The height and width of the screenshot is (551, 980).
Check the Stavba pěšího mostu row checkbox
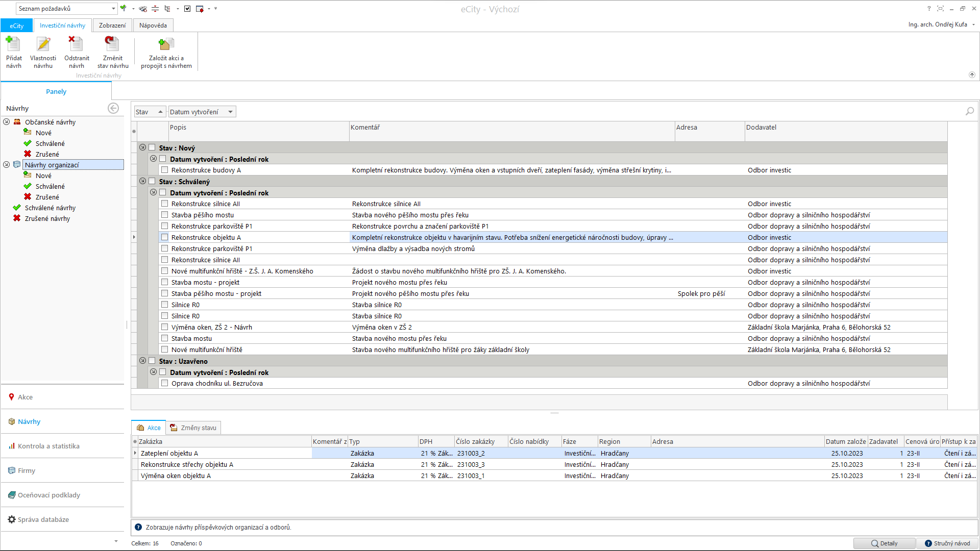coord(164,215)
